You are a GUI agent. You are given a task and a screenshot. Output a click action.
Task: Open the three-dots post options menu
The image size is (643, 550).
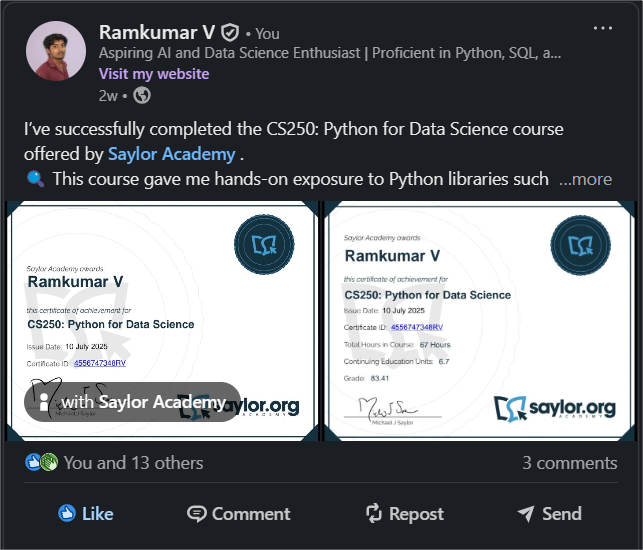pyautogui.click(x=603, y=28)
